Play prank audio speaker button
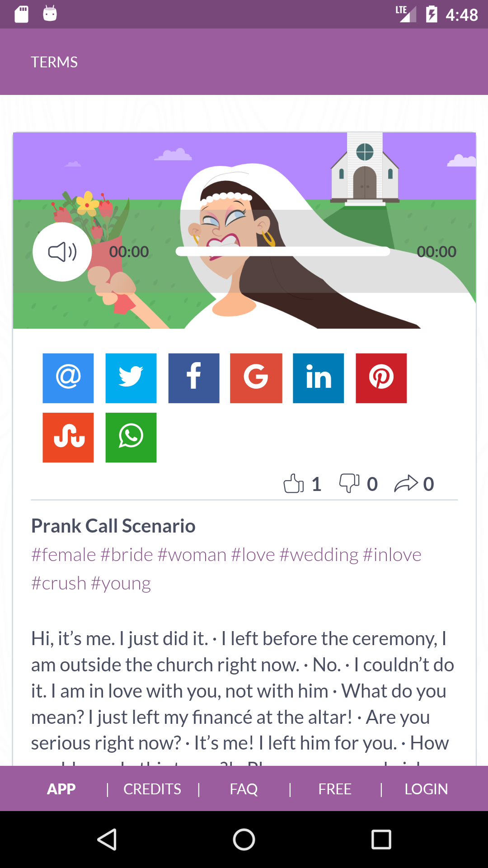 point(62,252)
